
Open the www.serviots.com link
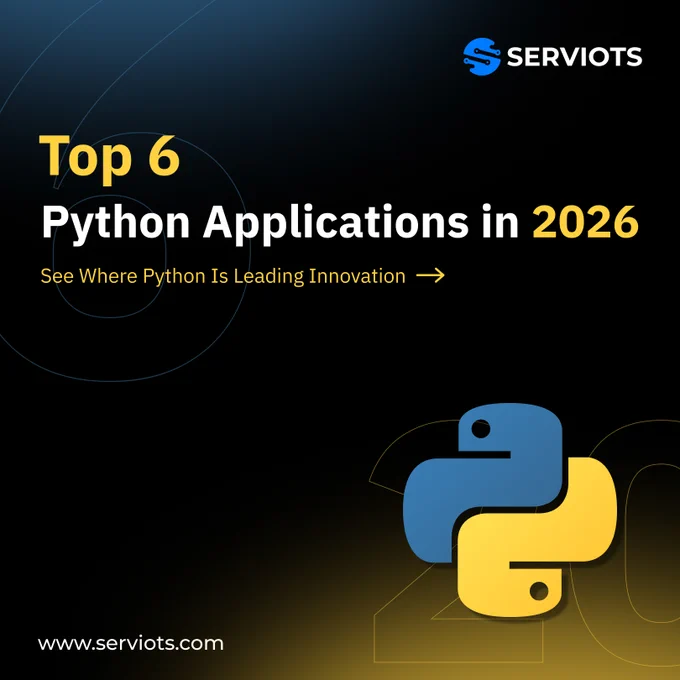[x=131, y=643]
